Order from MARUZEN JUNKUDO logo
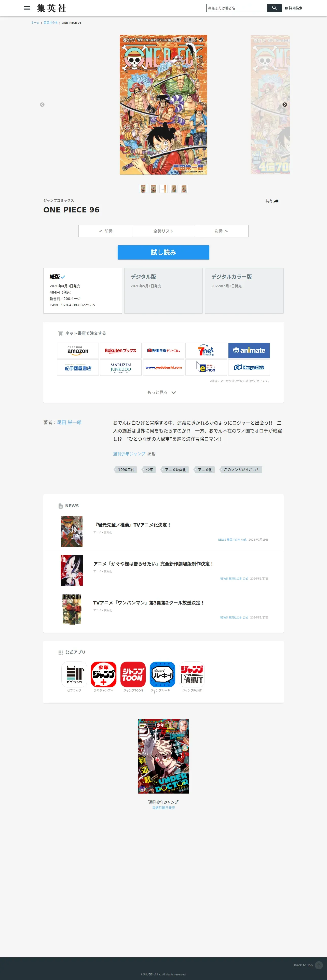This screenshot has width=327, height=980. point(121,367)
